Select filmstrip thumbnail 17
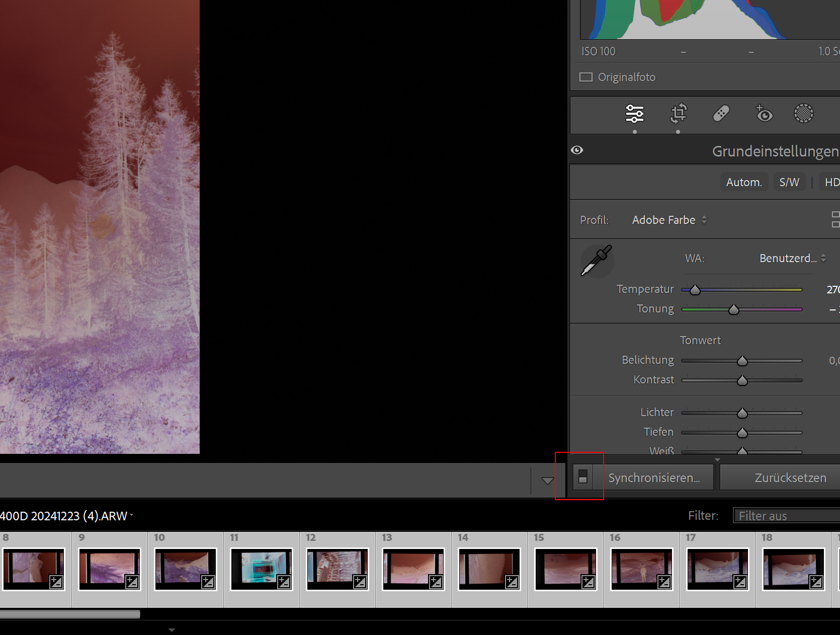 click(x=717, y=569)
